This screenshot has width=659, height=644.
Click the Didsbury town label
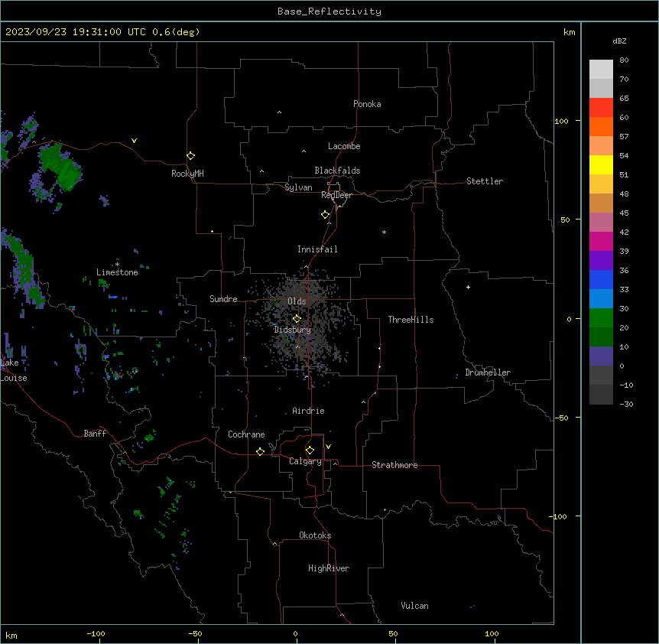(x=293, y=330)
